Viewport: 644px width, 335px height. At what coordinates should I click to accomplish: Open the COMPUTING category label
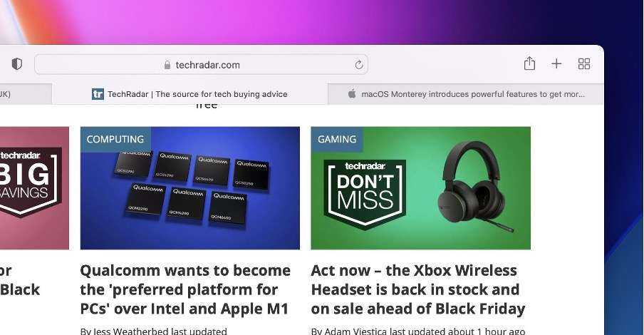[115, 139]
